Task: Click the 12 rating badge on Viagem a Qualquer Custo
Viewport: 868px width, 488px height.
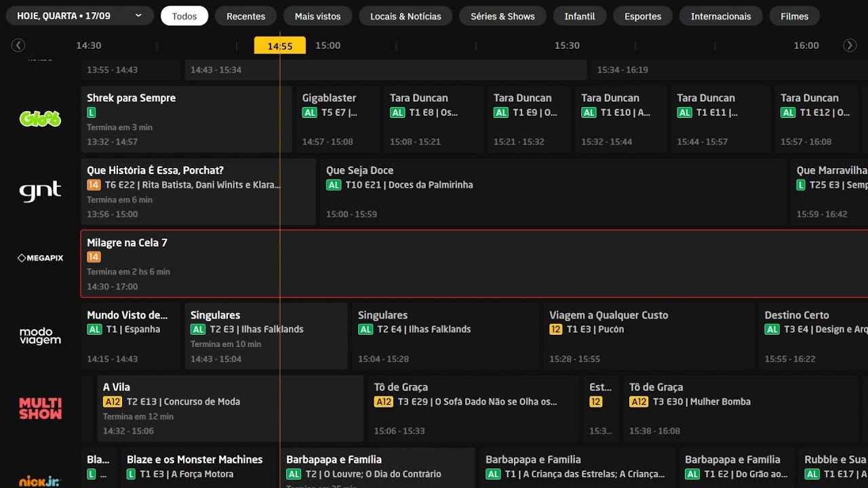Action: pyautogui.click(x=555, y=329)
